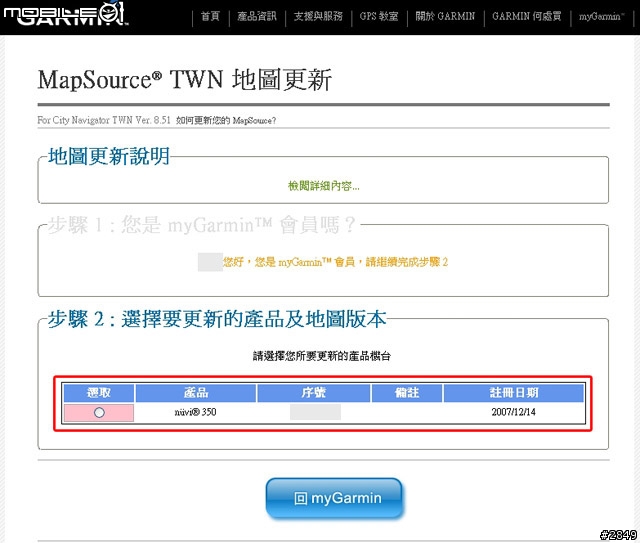This screenshot has width=640, height=543.
Task: Open the myGarmin nav menu item
Action: pyautogui.click(x=602, y=16)
